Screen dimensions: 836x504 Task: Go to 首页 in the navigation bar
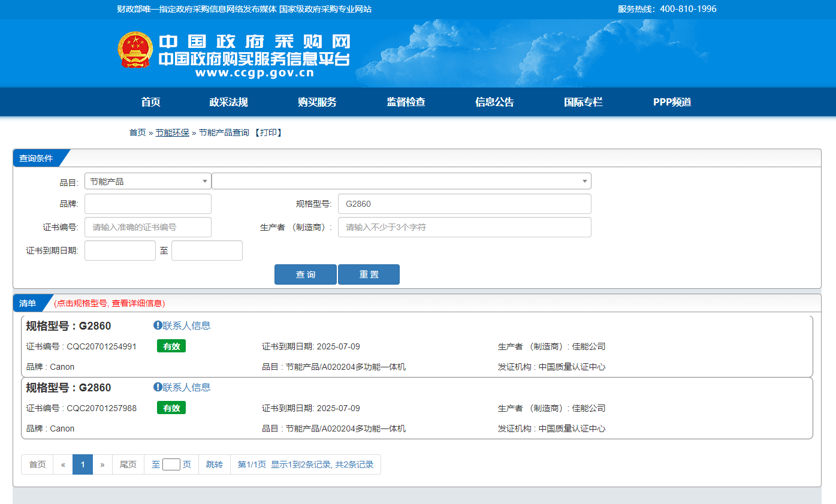click(150, 102)
